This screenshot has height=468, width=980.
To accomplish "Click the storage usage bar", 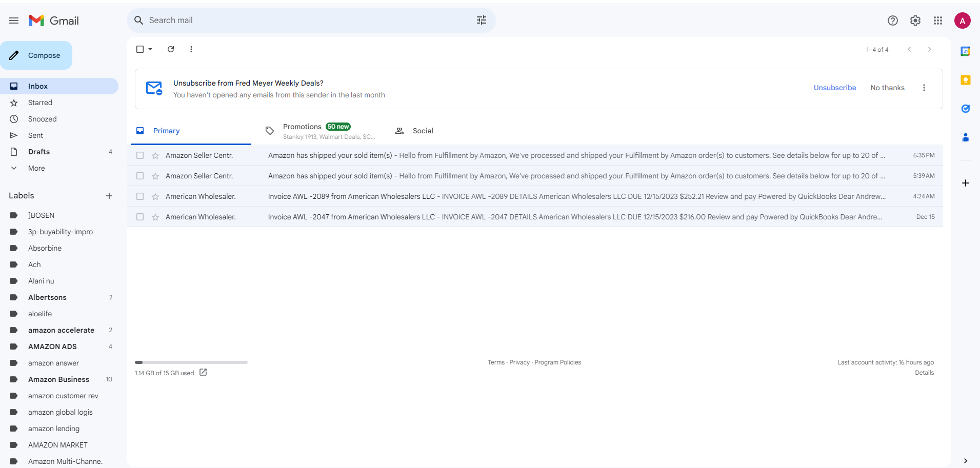I will (191, 362).
